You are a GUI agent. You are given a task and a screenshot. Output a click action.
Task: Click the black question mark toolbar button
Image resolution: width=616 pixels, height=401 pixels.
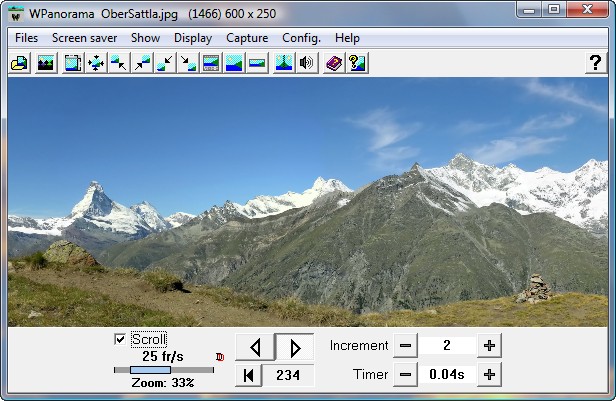(596, 63)
